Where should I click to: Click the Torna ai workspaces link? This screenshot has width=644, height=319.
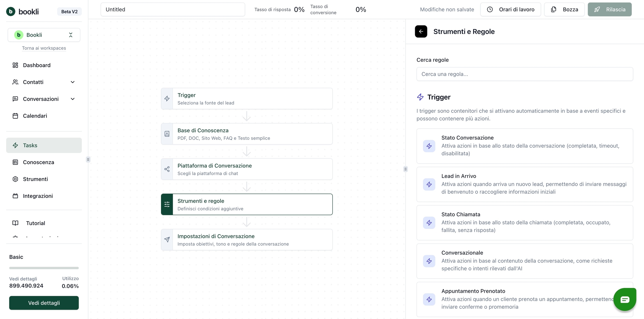tap(44, 48)
